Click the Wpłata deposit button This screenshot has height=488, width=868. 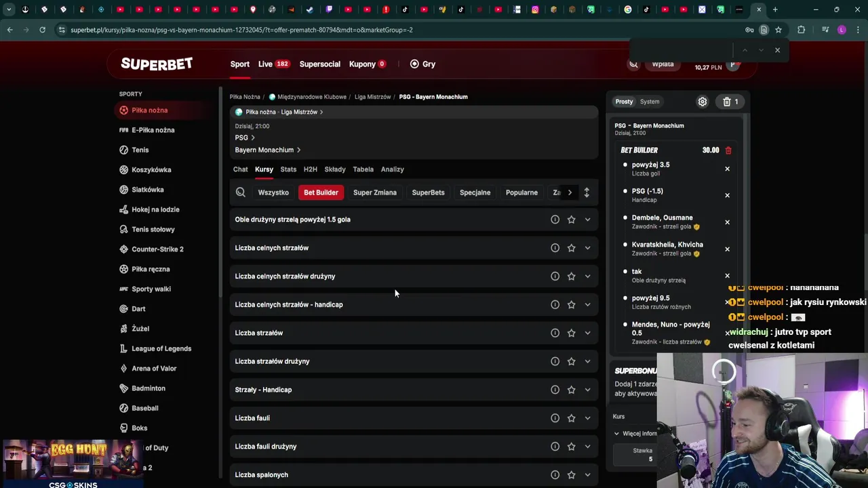tap(663, 64)
